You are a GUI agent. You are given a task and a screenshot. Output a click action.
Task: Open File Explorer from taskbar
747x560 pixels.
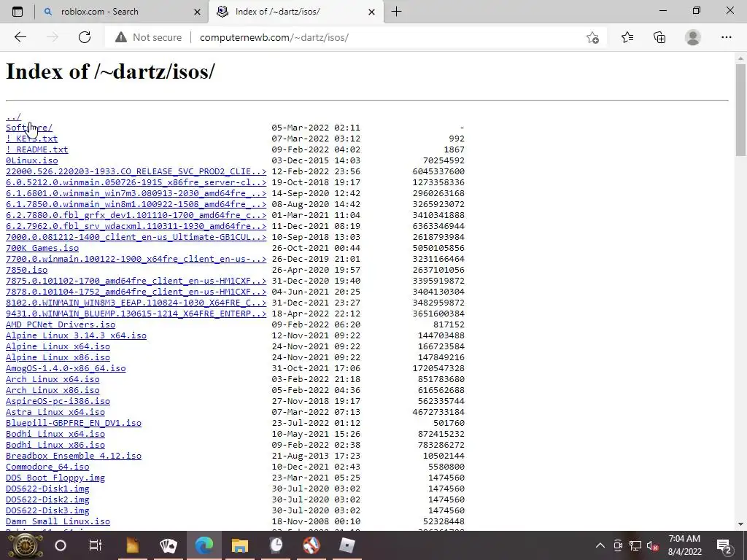239,545
